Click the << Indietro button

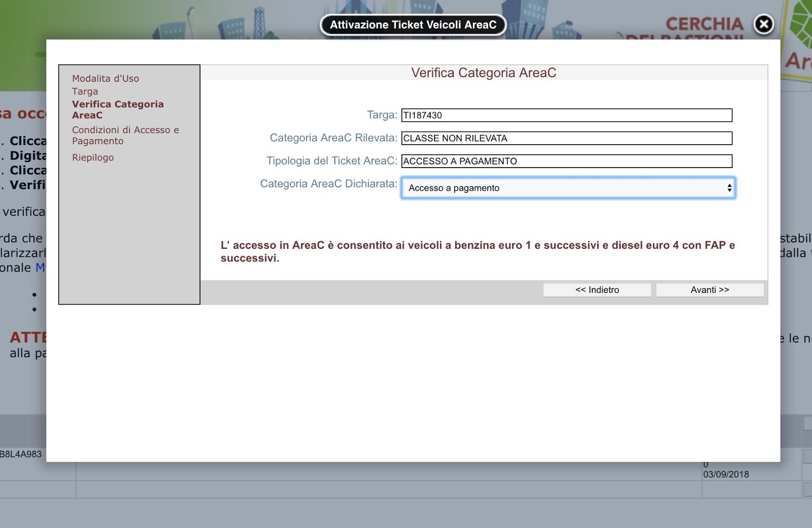597,290
